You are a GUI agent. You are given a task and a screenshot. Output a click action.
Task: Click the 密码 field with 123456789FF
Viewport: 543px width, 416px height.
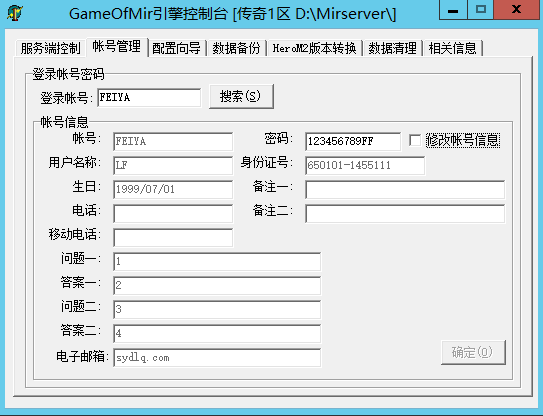point(353,141)
